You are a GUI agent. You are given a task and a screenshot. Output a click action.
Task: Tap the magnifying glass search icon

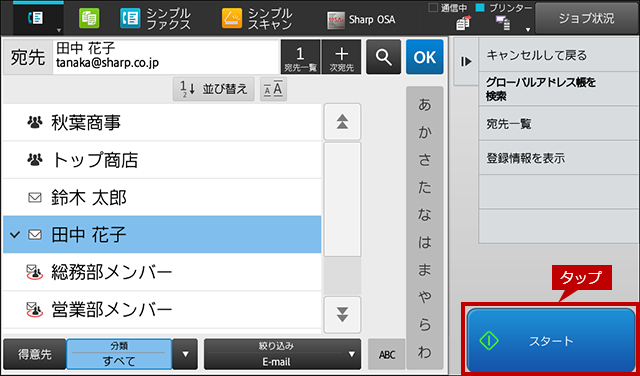point(383,57)
